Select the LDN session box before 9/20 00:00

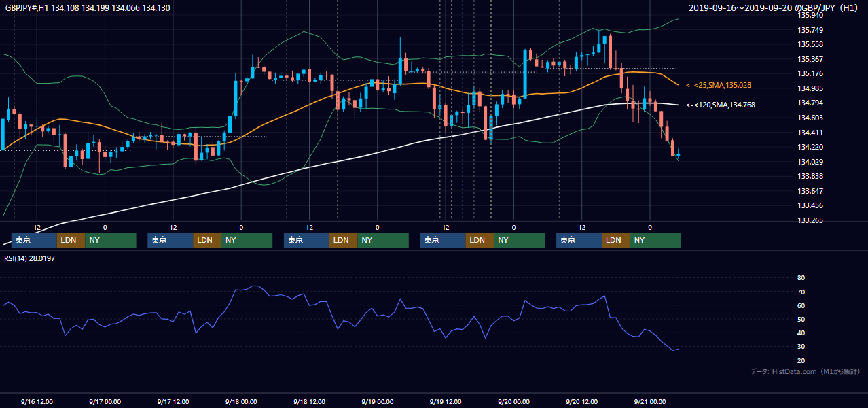pos(480,240)
